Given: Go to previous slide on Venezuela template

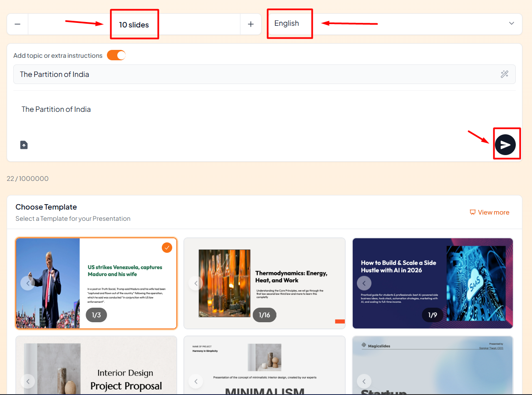Looking at the screenshot, I should 28,284.
